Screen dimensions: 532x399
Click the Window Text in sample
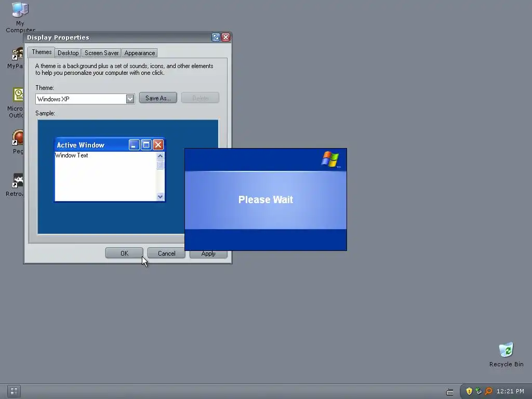pyautogui.click(x=72, y=155)
